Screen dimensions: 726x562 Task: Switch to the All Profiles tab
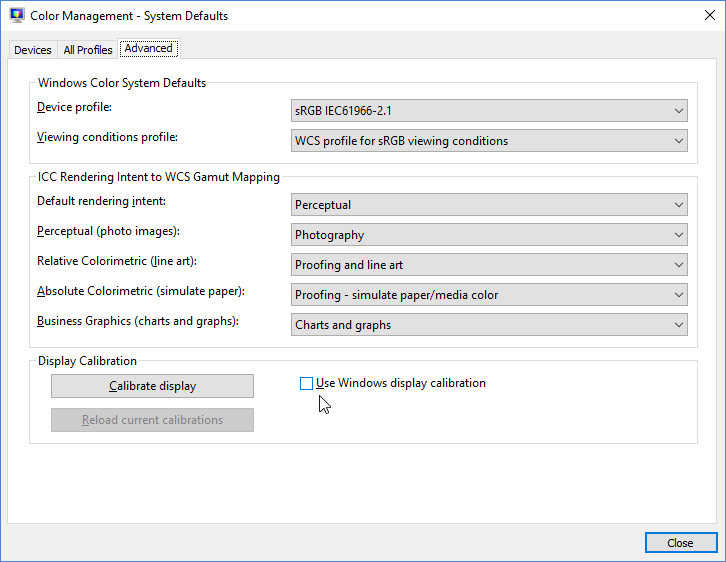(88, 50)
